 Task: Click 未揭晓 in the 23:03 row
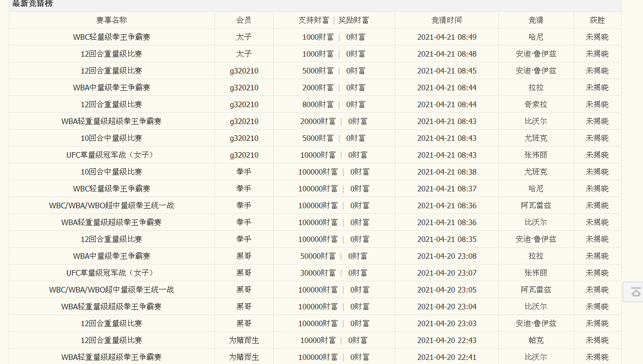click(x=597, y=323)
